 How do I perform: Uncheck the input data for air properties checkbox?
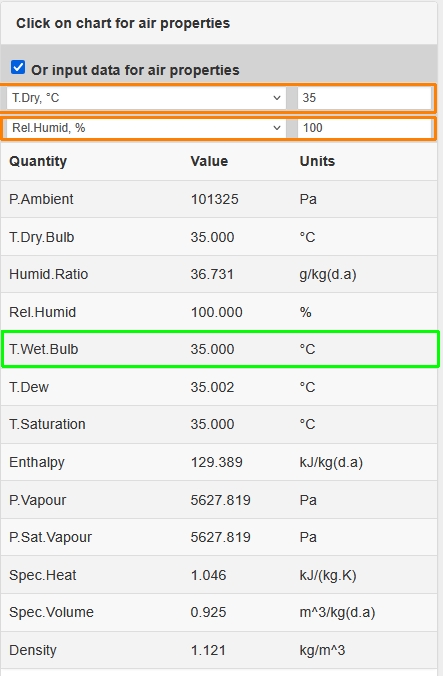18,67
